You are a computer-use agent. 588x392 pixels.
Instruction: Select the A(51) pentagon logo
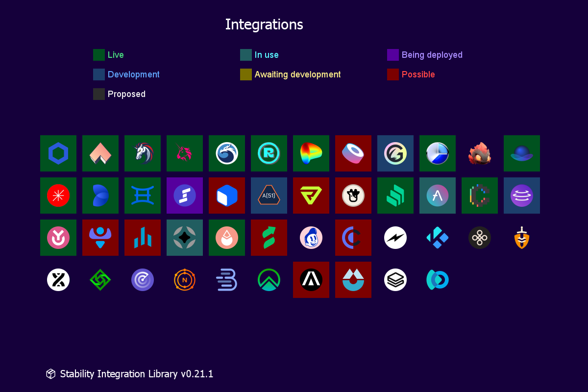269,196
